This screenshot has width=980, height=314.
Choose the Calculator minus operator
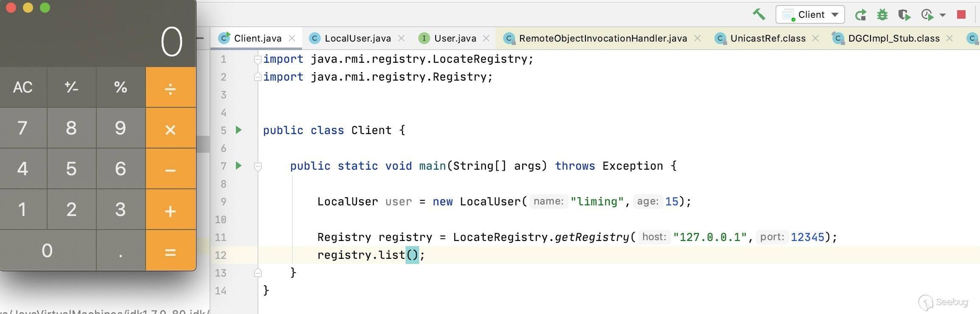click(x=171, y=168)
